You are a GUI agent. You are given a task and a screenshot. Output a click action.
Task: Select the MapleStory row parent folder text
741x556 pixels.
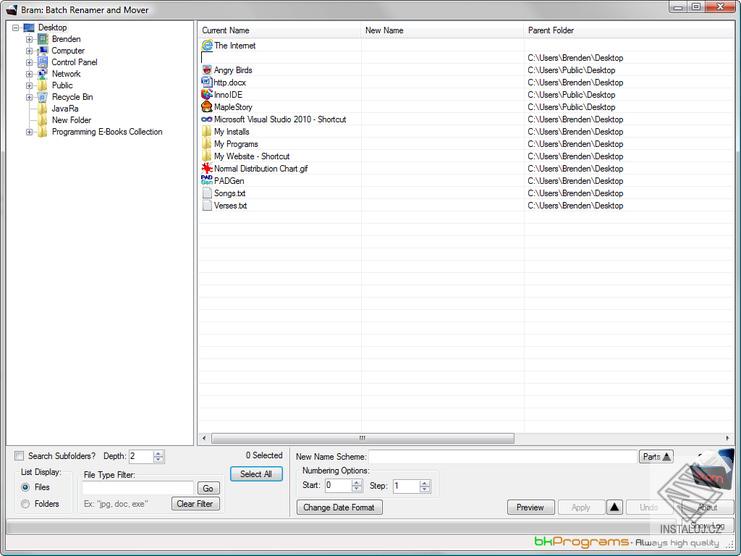[x=571, y=107]
